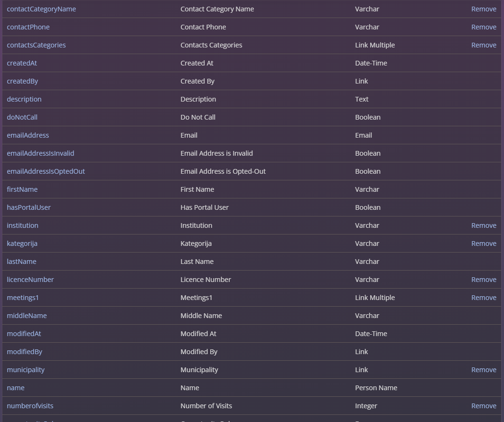Remove the Institution field
This screenshot has height=422, width=504.
click(x=484, y=225)
